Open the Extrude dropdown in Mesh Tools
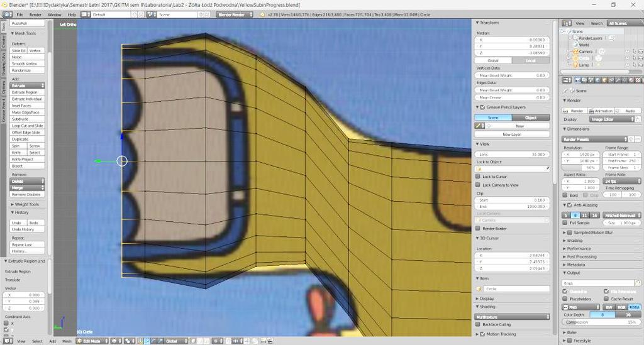Viewport: 644px width, 345px height. click(27, 85)
